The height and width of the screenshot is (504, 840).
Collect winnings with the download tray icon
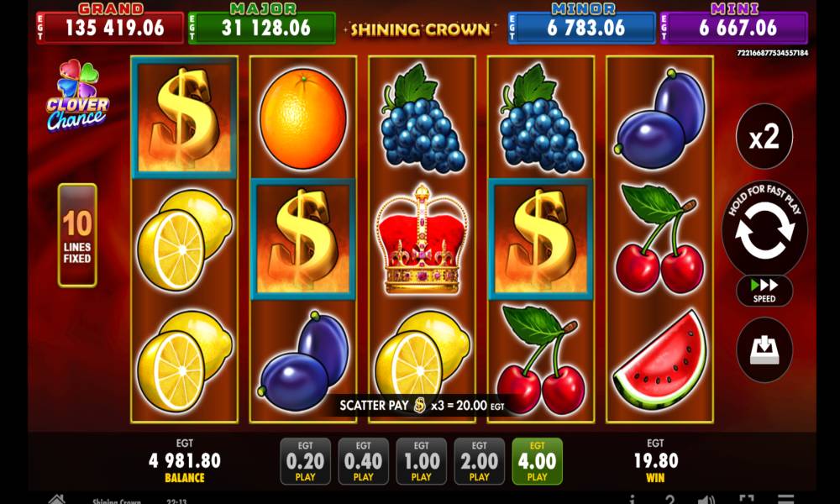(x=764, y=349)
